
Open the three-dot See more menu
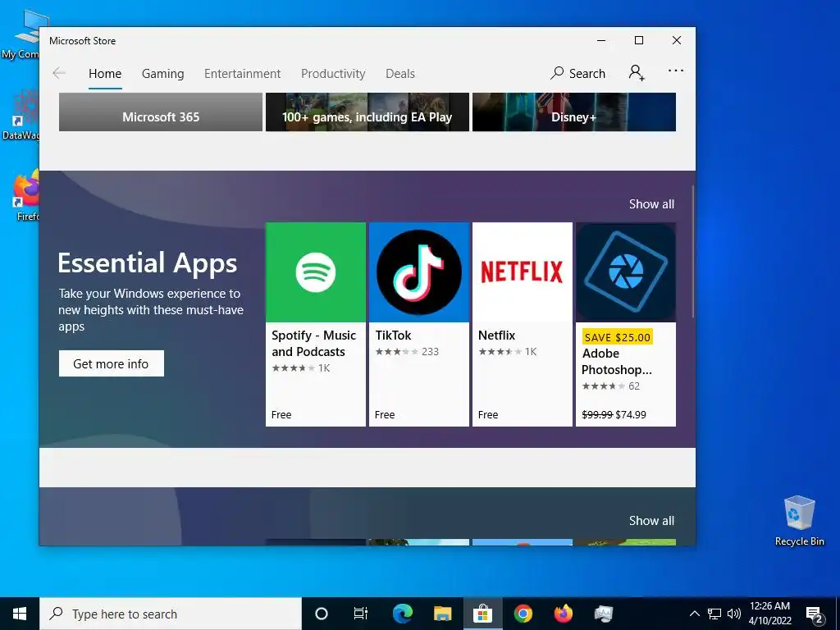pyautogui.click(x=676, y=71)
